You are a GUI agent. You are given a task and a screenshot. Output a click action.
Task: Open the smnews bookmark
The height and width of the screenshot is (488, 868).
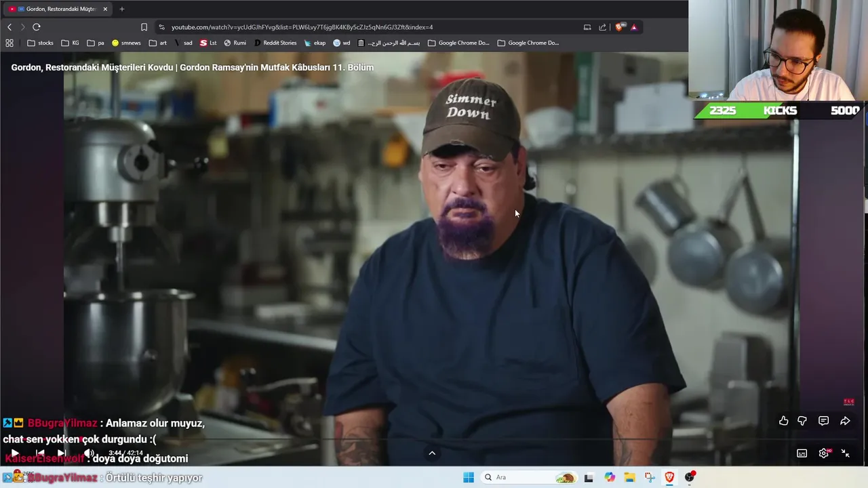126,43
